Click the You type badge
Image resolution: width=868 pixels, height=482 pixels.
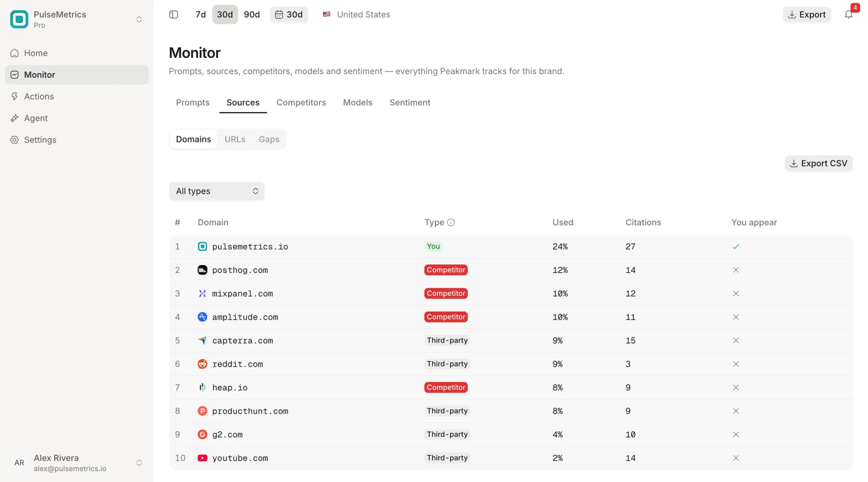pyautogui.click(x=433, y=246)
